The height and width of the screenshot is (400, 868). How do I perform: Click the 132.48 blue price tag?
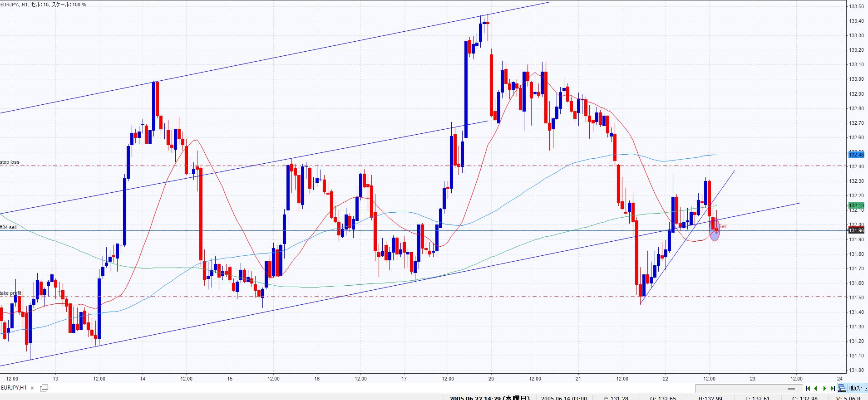coord(856,155)
